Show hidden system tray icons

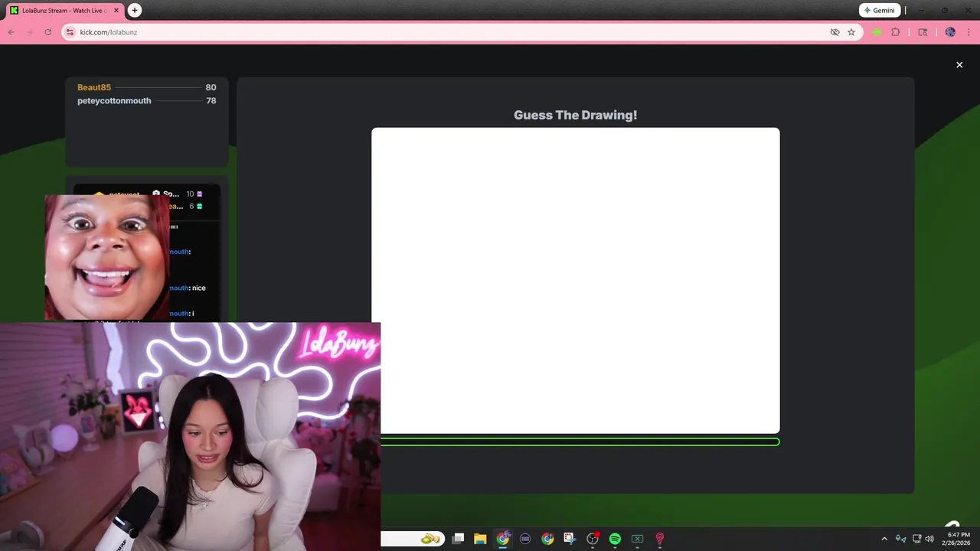pyautogui.click(x=884, y=539)
